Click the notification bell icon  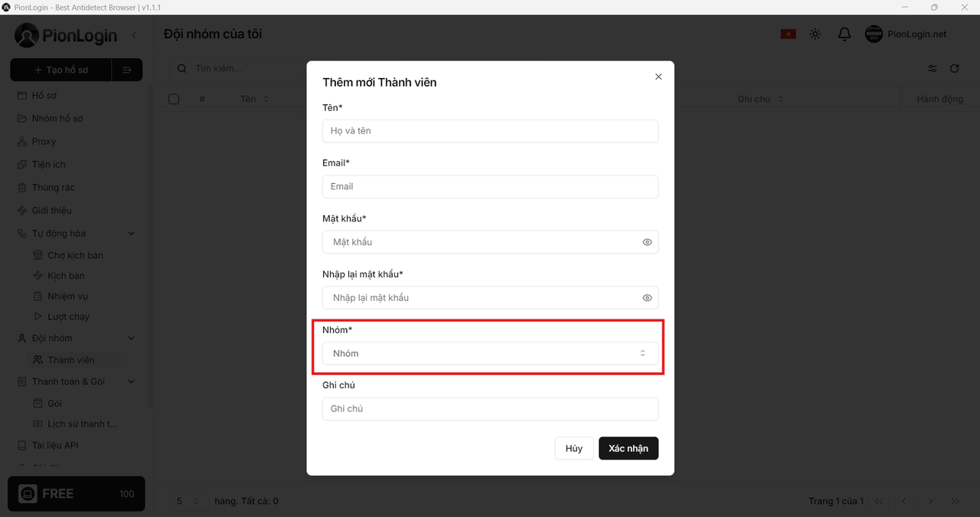click(844, 34)
